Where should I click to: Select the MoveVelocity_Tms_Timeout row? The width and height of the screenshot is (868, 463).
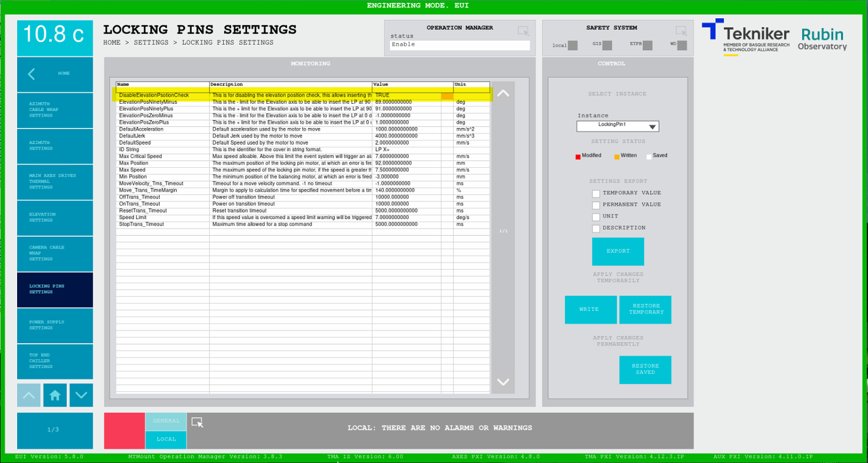[x=303, y=184]
